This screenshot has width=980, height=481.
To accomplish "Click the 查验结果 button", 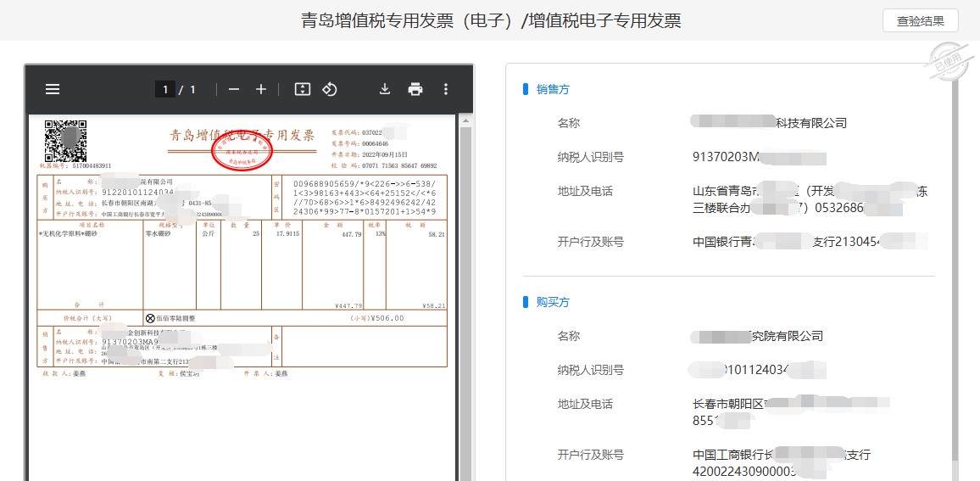I will tap(920, 20).
